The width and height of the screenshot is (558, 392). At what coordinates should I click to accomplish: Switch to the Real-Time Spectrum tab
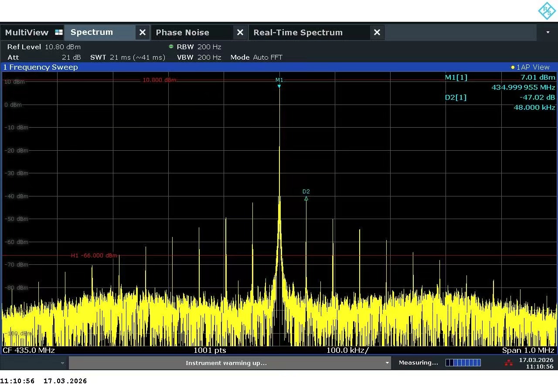(298, 33)
